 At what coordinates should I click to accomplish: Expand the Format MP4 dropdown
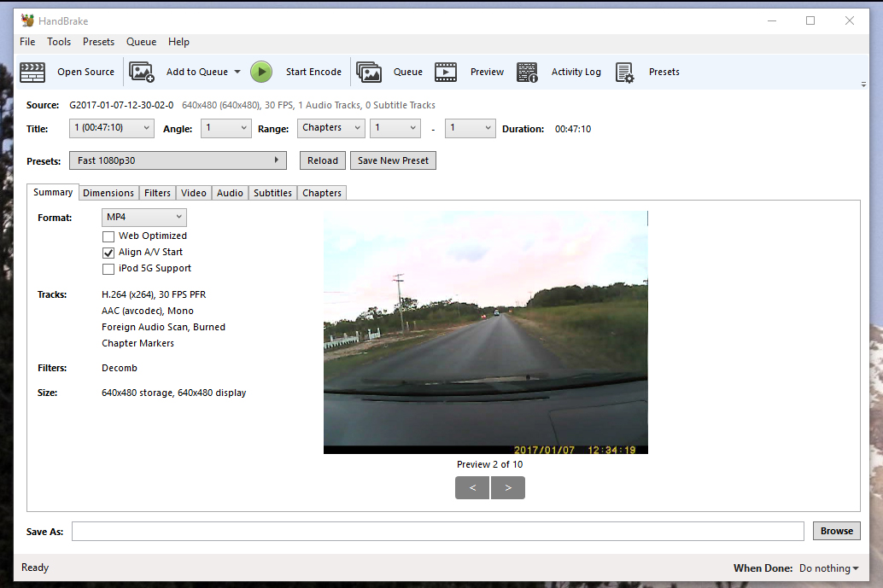click(143, 218)
